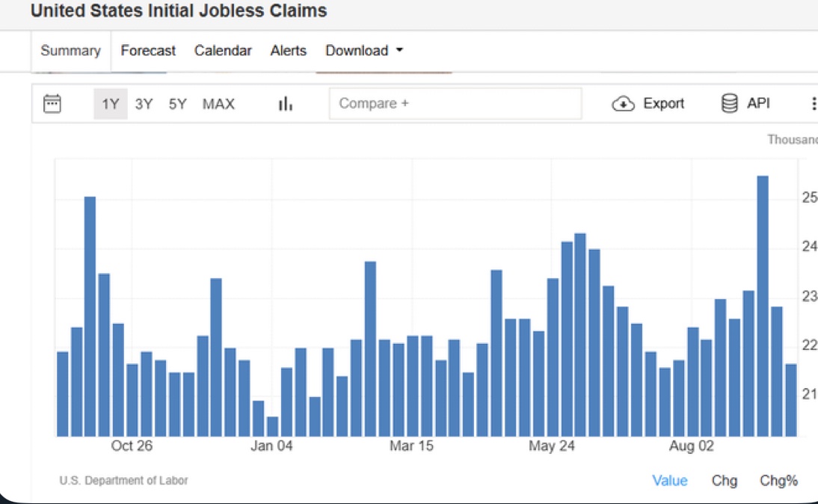Switch chart to Chg view
The height and width of the screenshot is (504, 818).
(724, 481)
